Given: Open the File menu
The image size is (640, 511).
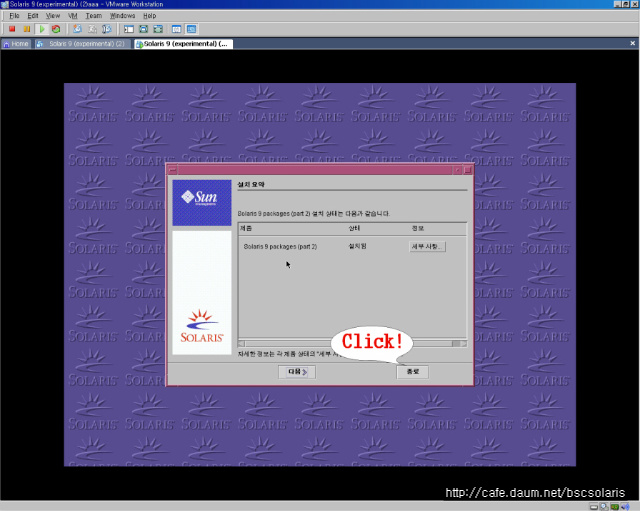Looking at the screenshot, I should [x=14, y=16].
